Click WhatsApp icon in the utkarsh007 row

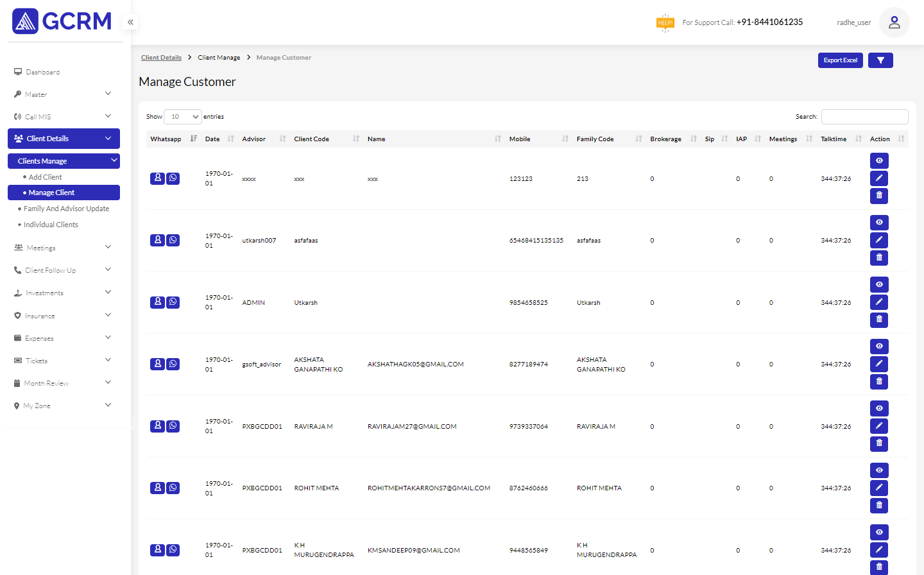click(173, 240)
